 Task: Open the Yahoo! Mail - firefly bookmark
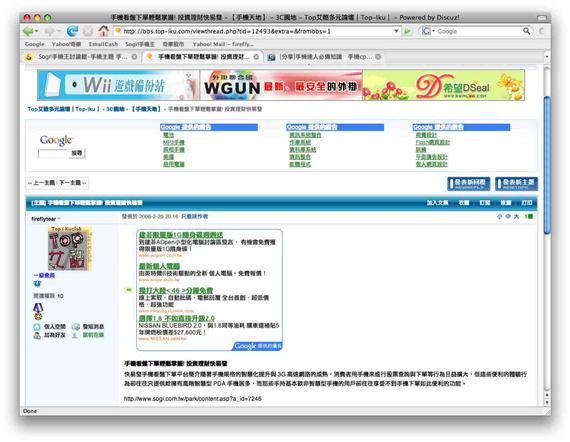click(x=223, y=44)
